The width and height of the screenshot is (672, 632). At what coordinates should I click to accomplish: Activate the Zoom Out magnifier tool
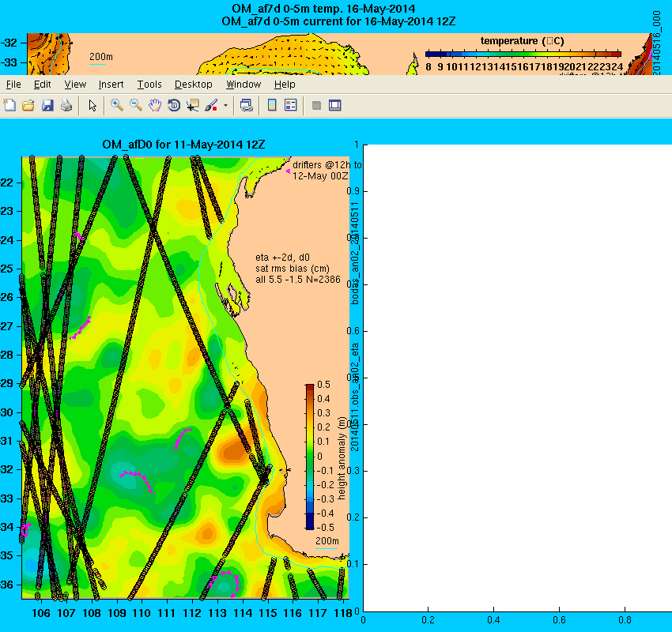pyautogui.click(x=136, y=105)
